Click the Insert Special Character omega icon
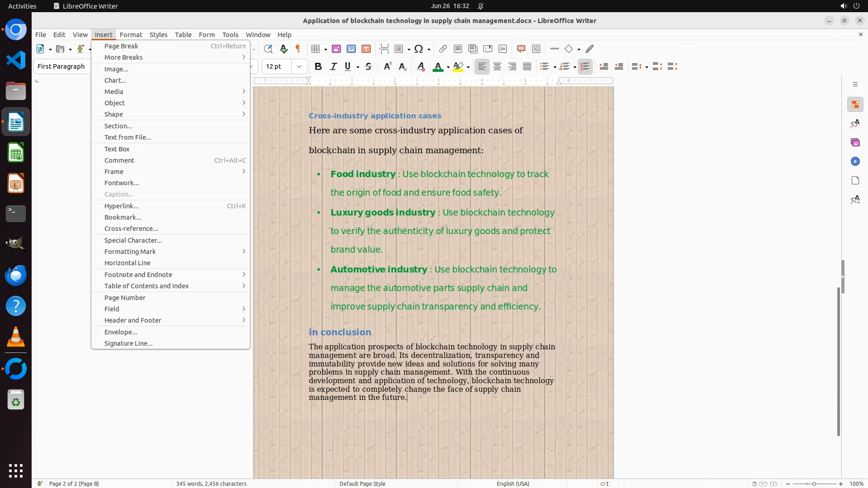This screenshot has height=488, width=868. click(x=419, y=49)
